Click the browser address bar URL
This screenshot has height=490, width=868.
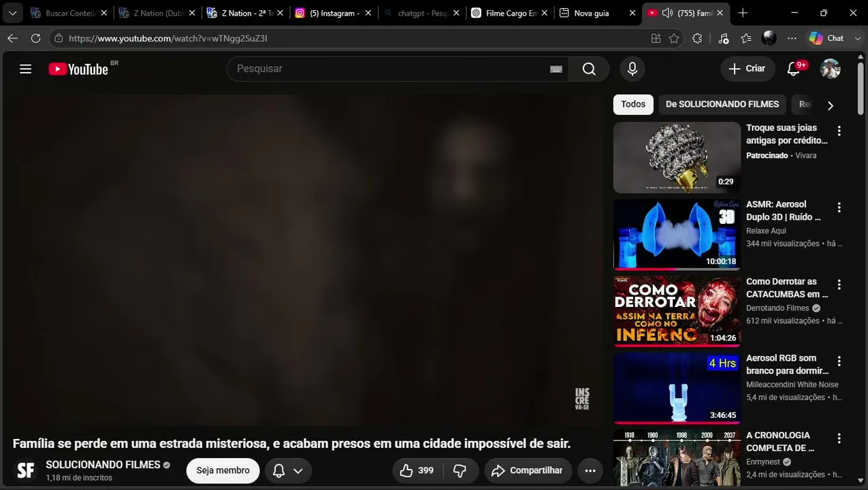[168, 38]
